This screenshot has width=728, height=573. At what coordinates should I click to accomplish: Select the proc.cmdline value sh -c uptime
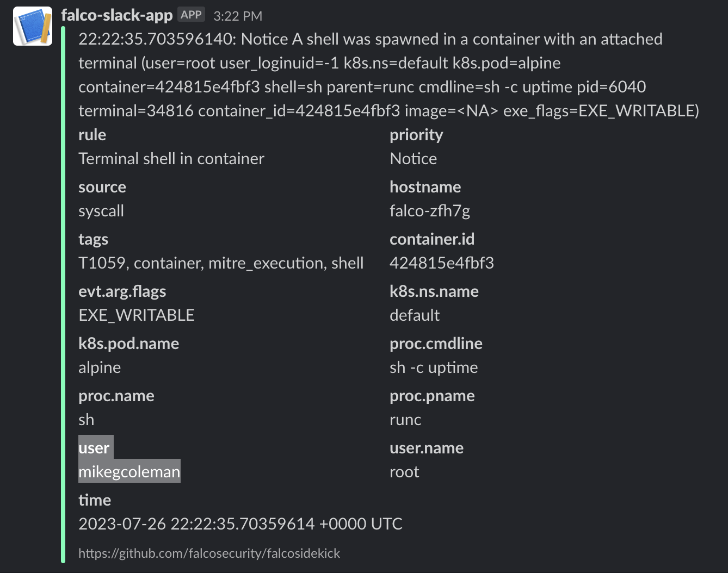point(433,368)
